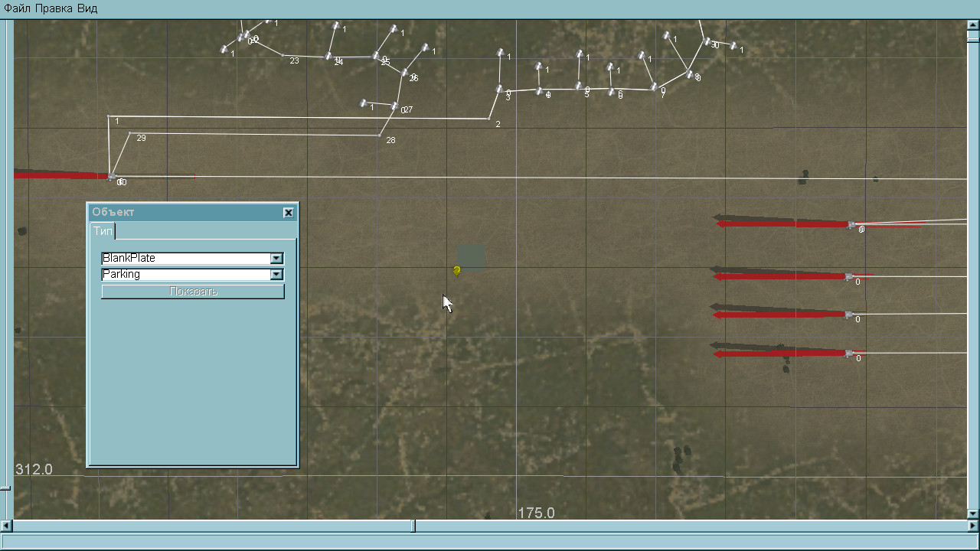Screen dimensions: 980x551
Task: Select the waypoint marker labeled 3
Action: pyautogui.click(x=499, y=90)
